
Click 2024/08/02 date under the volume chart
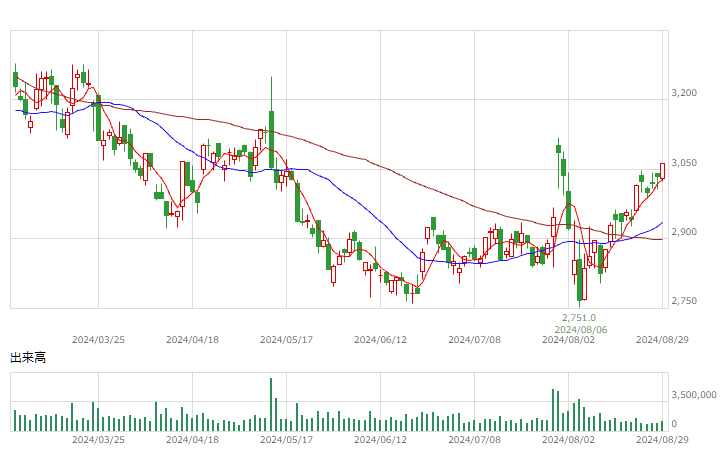click(568, 440)
